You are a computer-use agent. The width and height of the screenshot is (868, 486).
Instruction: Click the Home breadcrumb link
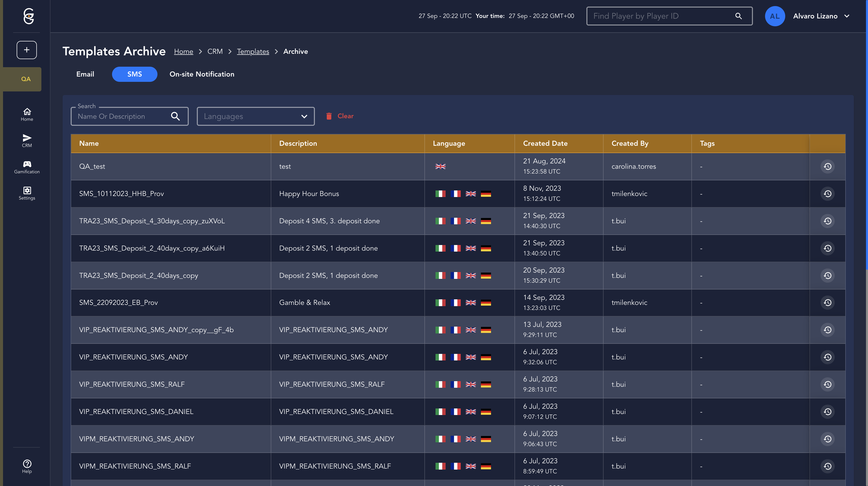(183, 51)
